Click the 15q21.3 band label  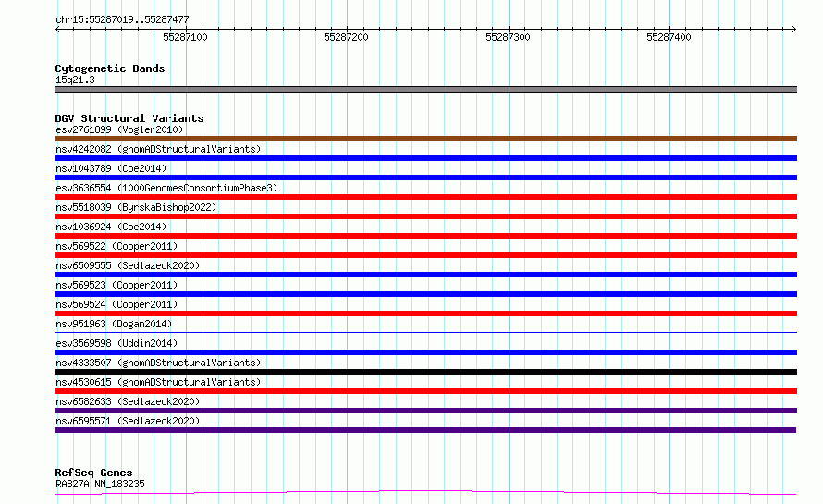(x=75, y=80)
